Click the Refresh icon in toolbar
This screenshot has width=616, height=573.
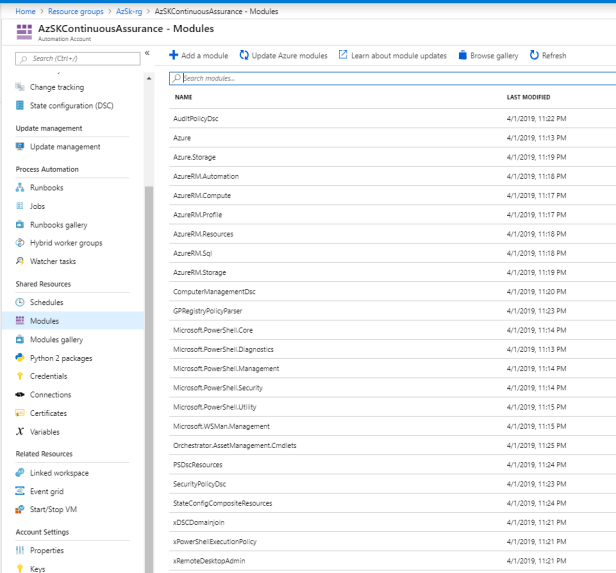[534, 56]
